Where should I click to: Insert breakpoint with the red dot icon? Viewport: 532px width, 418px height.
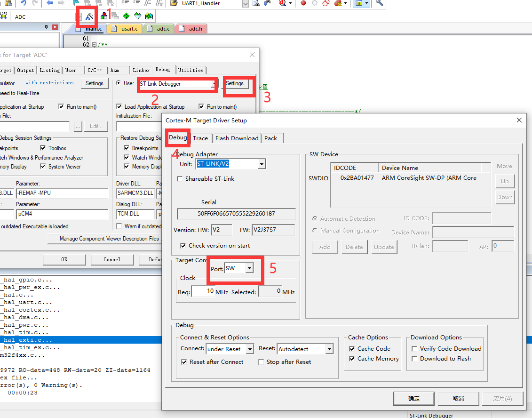click(x=303, y=3)
